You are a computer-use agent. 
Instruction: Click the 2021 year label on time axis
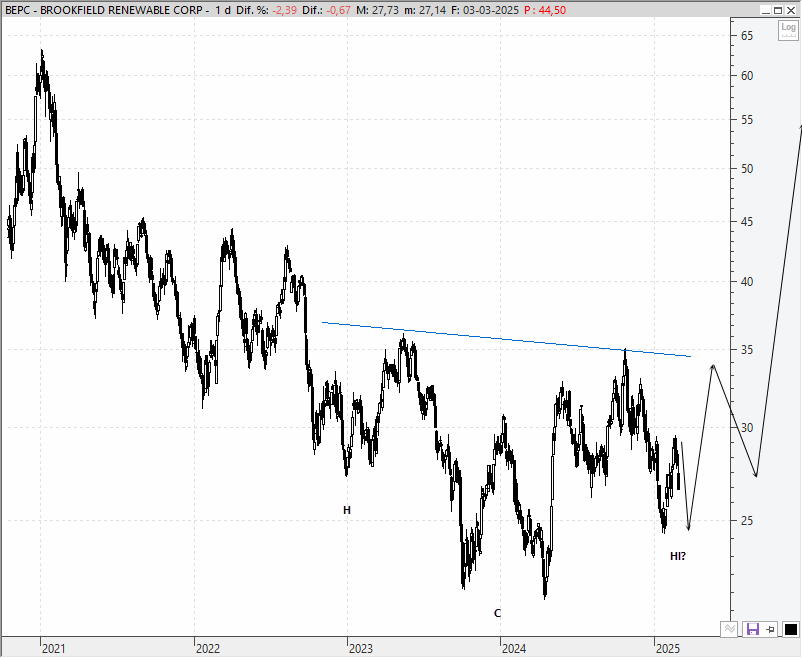point(54,649)
